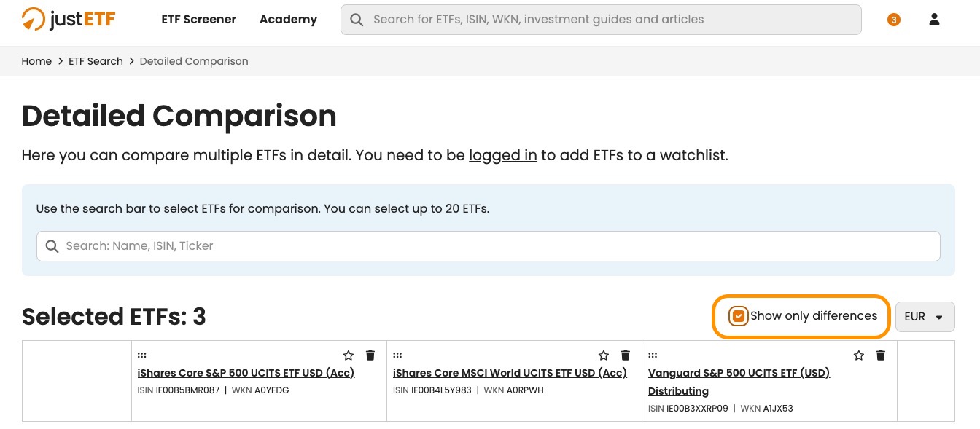Expand the EUR currency dropdown

pyautogui.click(x=925, y=317)
